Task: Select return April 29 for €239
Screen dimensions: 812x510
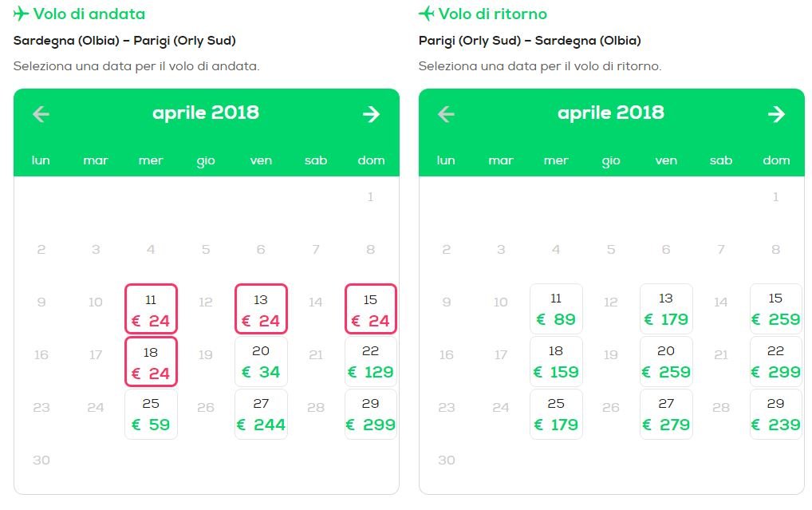Action: (x=776, y=415)
